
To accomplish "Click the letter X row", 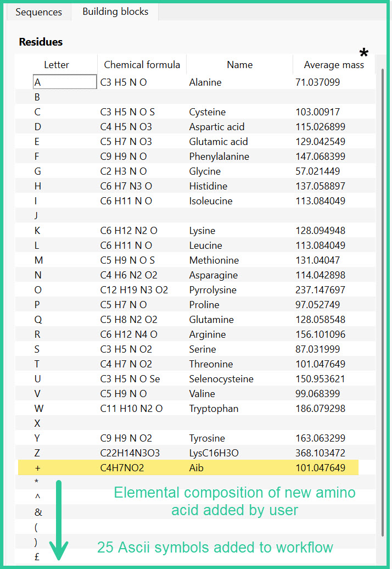I will coord(195,423).
